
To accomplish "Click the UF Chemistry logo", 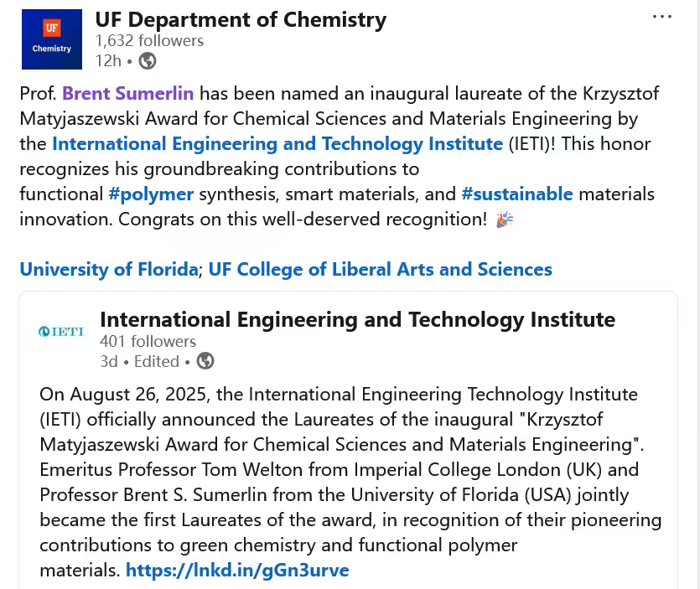I will point(52,39).
